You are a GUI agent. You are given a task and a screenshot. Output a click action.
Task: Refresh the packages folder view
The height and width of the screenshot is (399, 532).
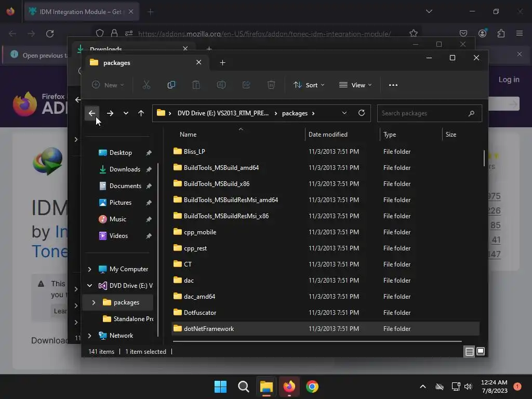pos(362,113)
